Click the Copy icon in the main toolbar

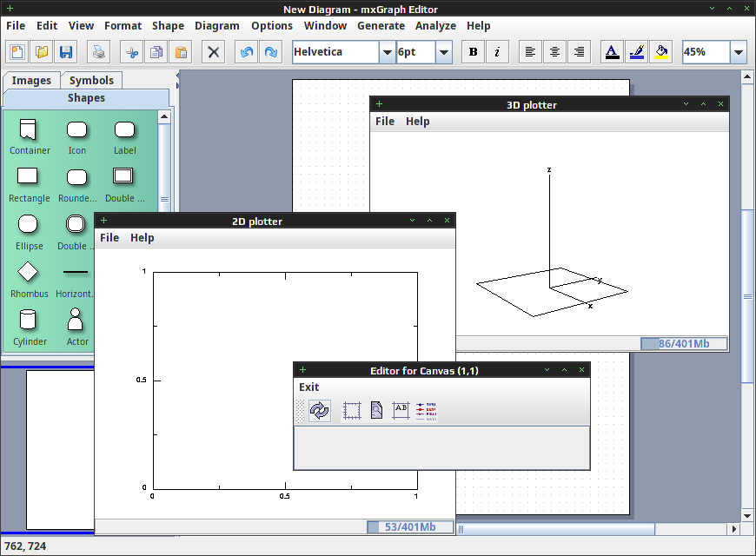[x=156, y=52]
